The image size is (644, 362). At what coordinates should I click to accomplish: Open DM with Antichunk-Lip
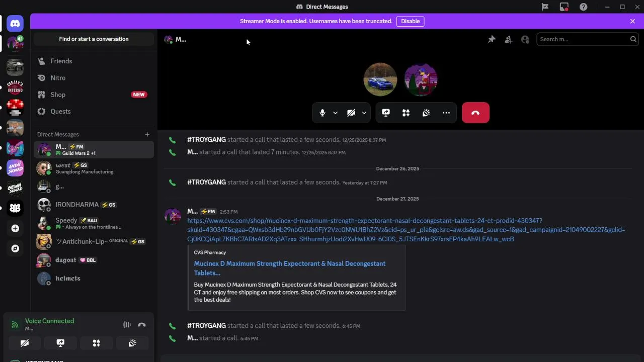tap(94, 241)
